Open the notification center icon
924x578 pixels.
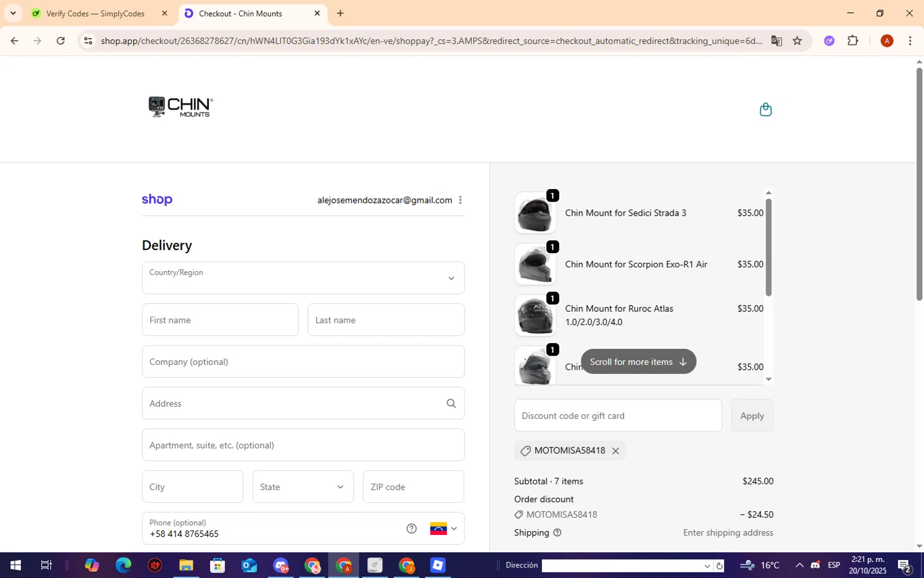click(904, 565)
